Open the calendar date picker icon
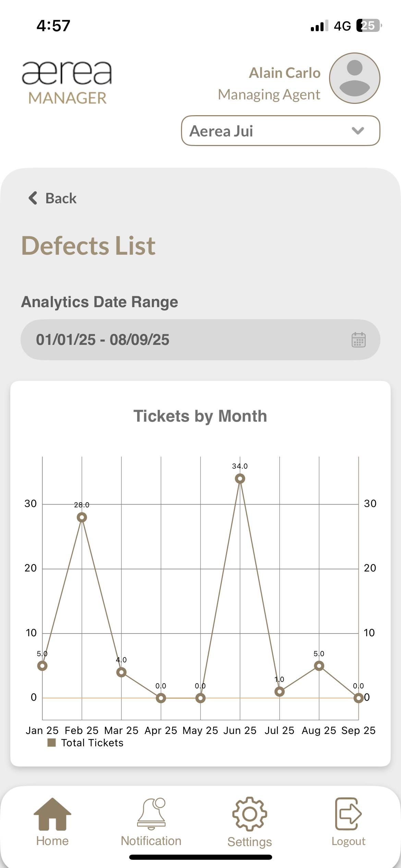This screenshot has width=401, height=868. click(x=359, y=340)
